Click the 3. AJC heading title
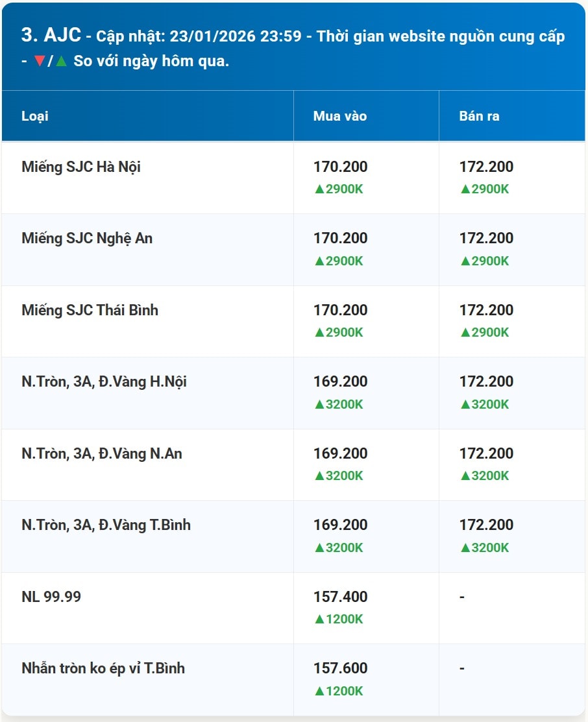Viewport: 588px width, 722px height. pyautogui.click(x=51, y=35)
